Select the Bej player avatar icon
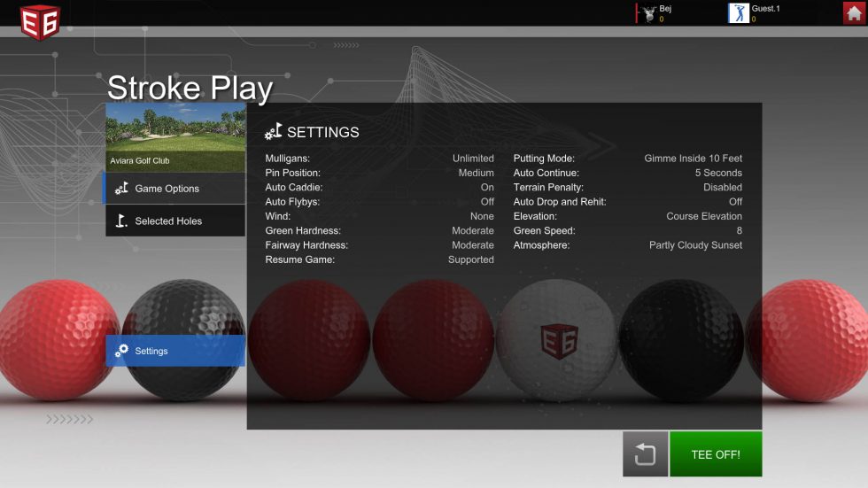 pyautogui.click(x=649, y=12)
